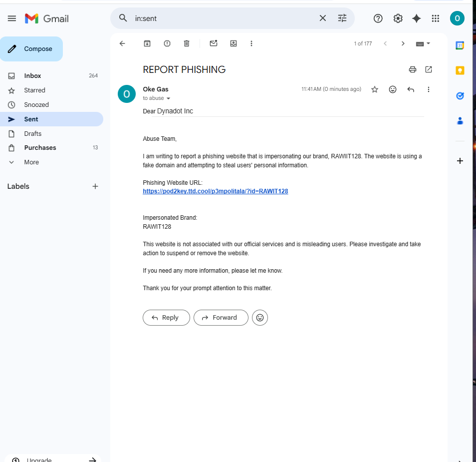
Task: Click the Upgrade arrow at bottom left
Action: 93,460
